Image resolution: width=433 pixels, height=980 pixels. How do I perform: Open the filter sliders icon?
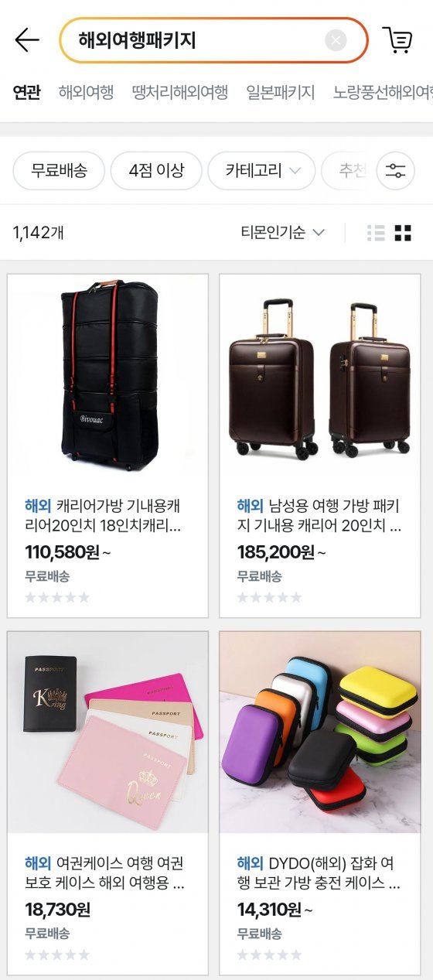click(395, 171)
